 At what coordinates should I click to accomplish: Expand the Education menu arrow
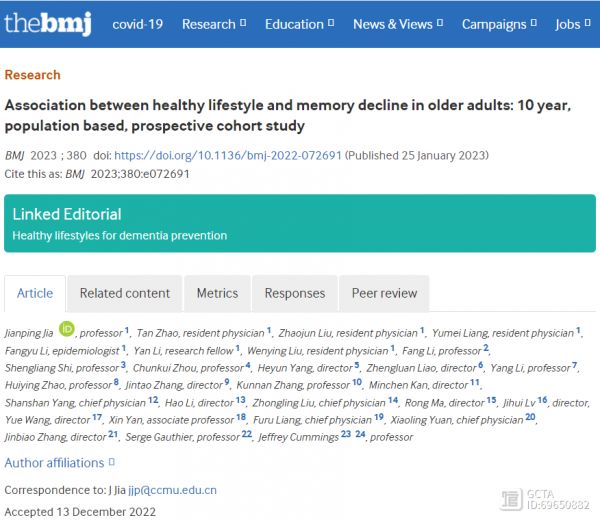[x=331, y=23]
